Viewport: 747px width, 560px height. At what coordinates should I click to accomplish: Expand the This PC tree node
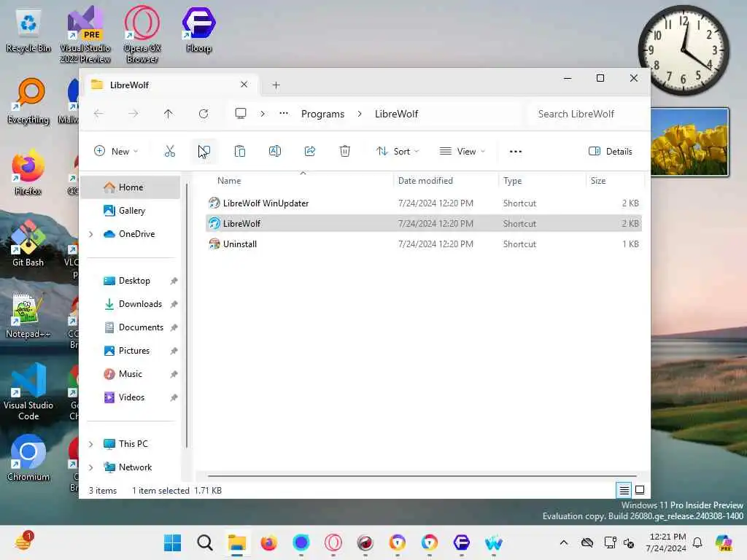[x=91, y=444]
